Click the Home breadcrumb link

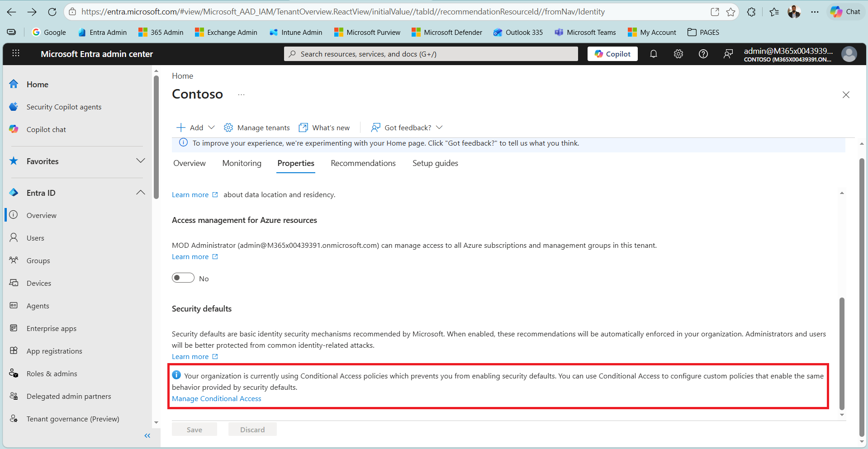182,76
